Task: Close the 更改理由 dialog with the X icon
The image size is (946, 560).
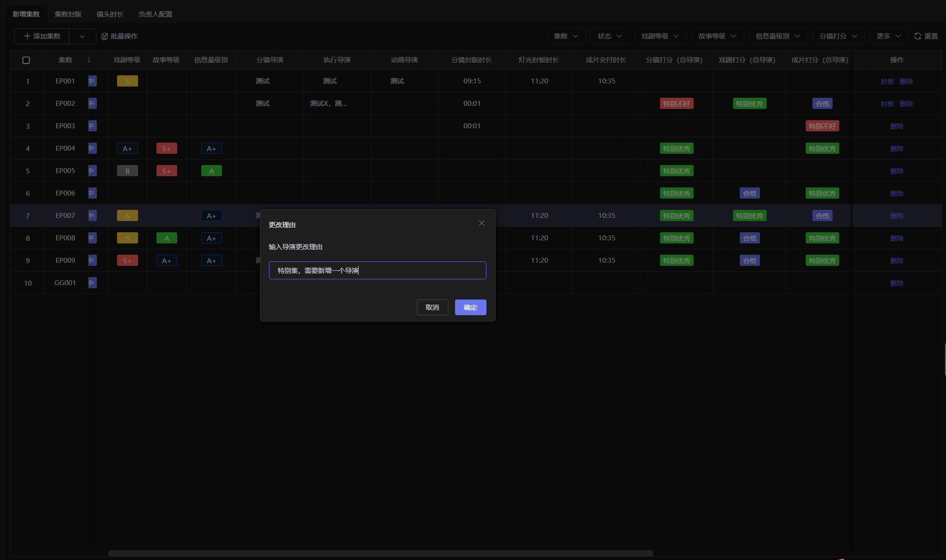Action: (x=482, y=223)
